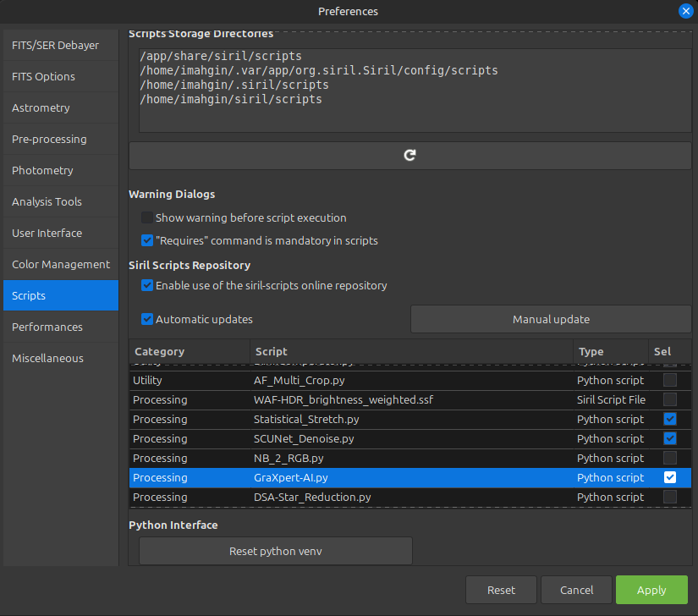The width and height of the screenshot is (698, 616).
Task: Click the /home/imahgin/siril/scripts path line
Action: 231,99
